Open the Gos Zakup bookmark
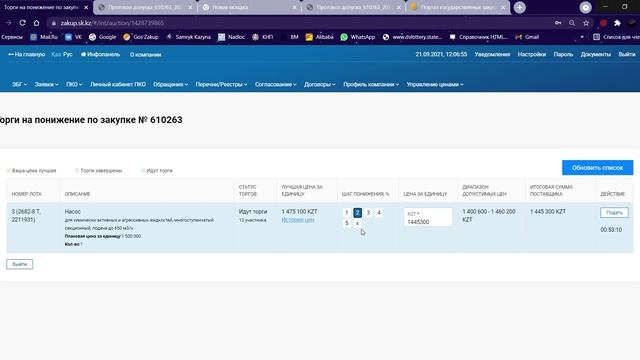Image resolution: width=640 pixels, height=360 pixels. pyautogui.click(x=141, y=37)
